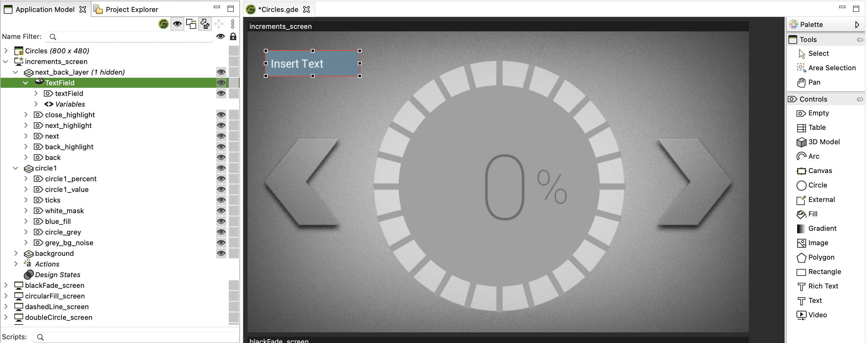Toggle the eye icon in Application Model toolbar

point(177,24)
